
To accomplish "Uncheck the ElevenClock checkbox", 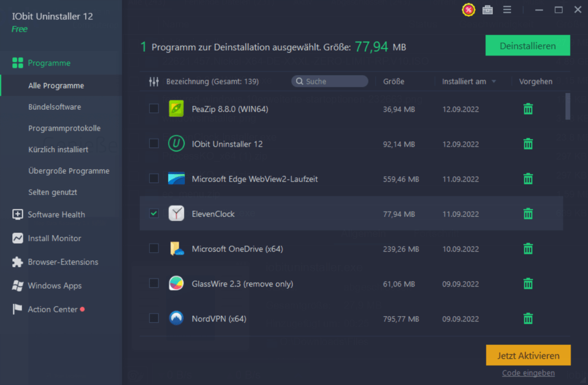I will 154,213.
